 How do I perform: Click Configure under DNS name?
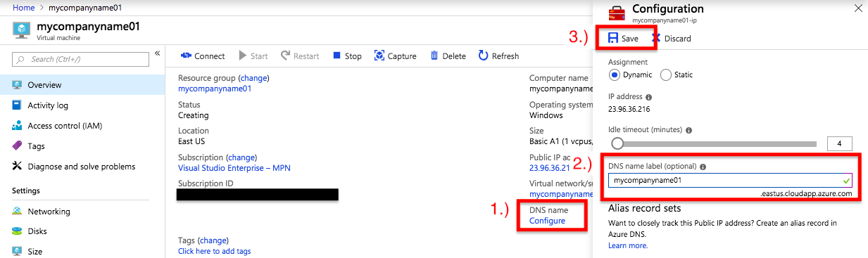[x=547, y=221]
